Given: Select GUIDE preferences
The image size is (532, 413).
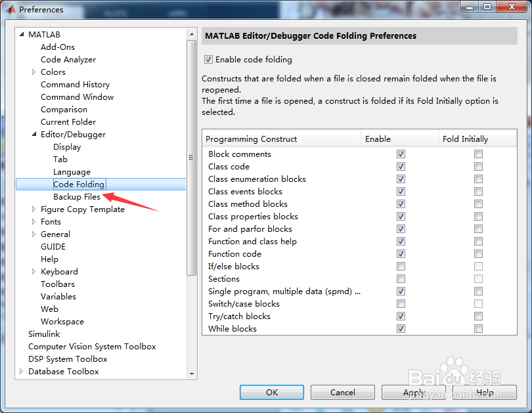Looking at the screenshot, I should pyautogui.click(x=53, y=246).
